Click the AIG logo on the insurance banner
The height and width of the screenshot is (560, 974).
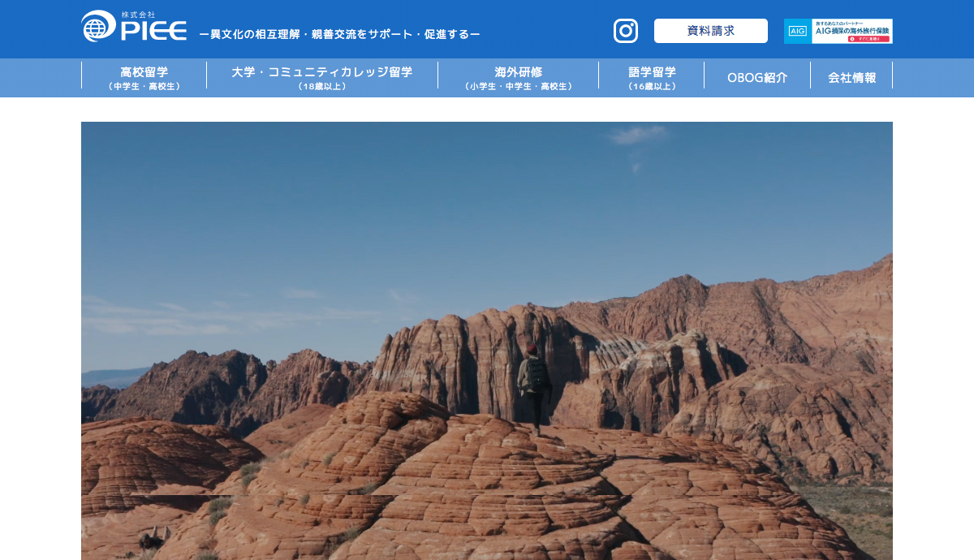pyautogui.click(x=797, y=31)
